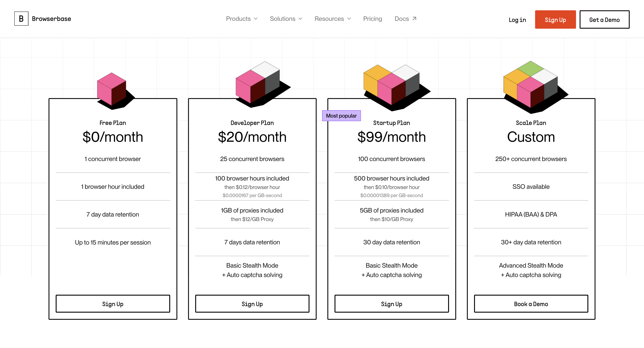Click the Log in link
This screenshot has height=348, width=644.
[x=517, y=20]
